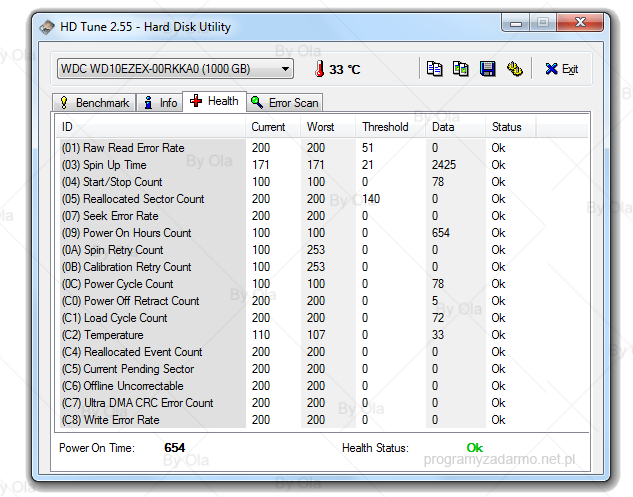This screenshot has height=497, width=633.
Task: Switch to the Benchmark tab
Action: coord(94,103)
